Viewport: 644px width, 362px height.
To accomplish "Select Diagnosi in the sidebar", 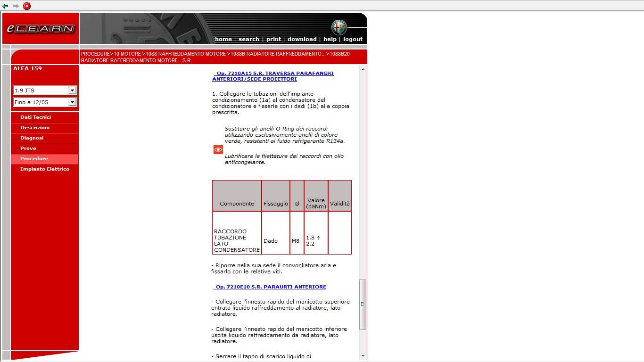I will tap(45, 138).
